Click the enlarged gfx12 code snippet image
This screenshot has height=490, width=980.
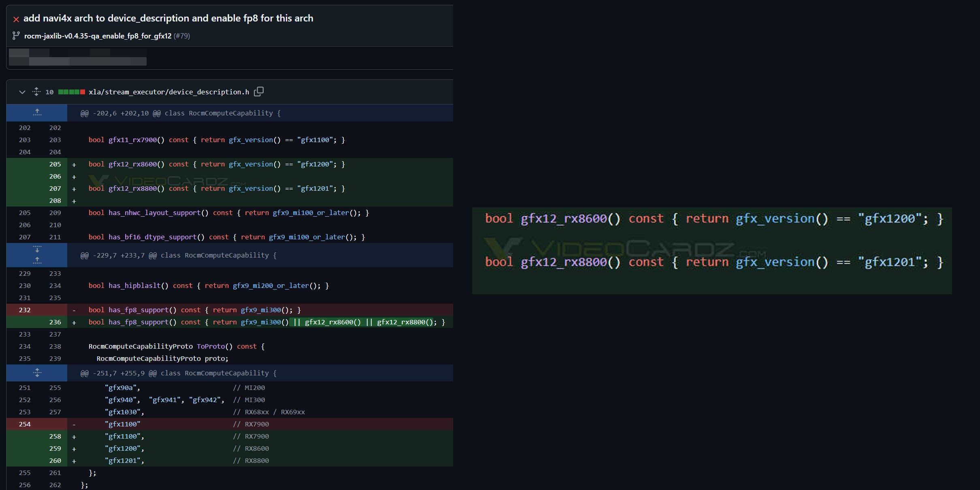[x=712, y=251]
